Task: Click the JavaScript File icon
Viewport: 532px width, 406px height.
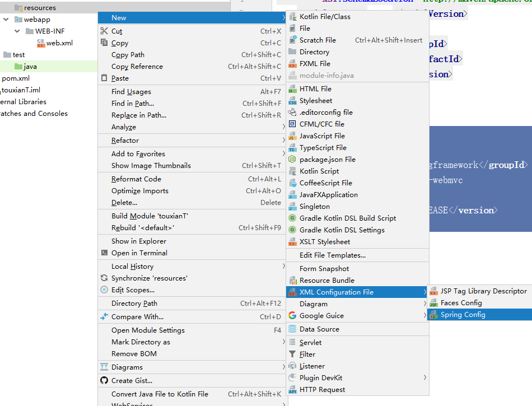Action: point(292,136)
